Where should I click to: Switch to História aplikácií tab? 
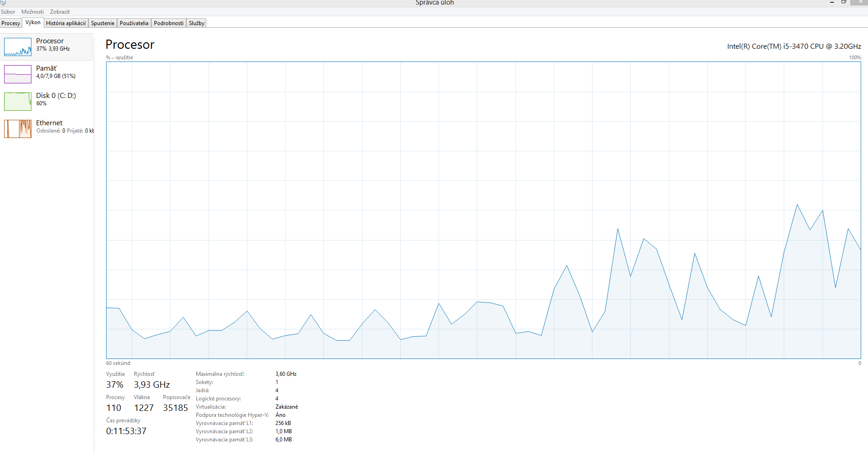click(66, 23)
